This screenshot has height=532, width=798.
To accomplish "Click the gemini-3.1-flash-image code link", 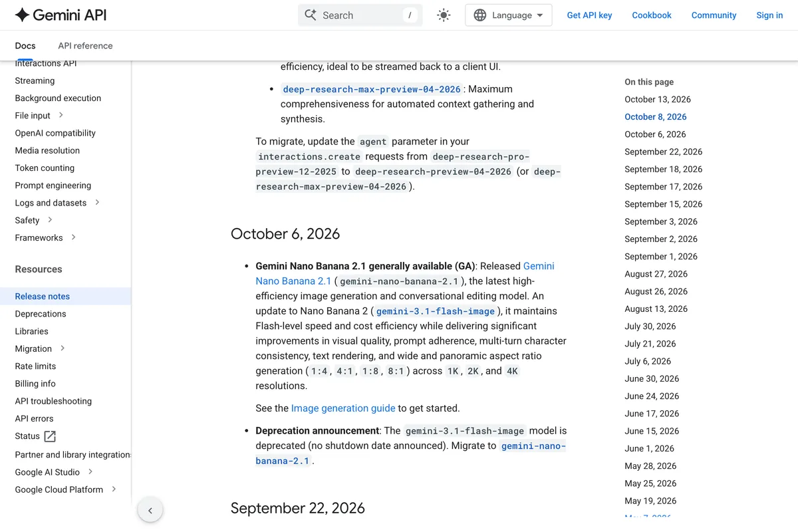I will tap(436, 311).
